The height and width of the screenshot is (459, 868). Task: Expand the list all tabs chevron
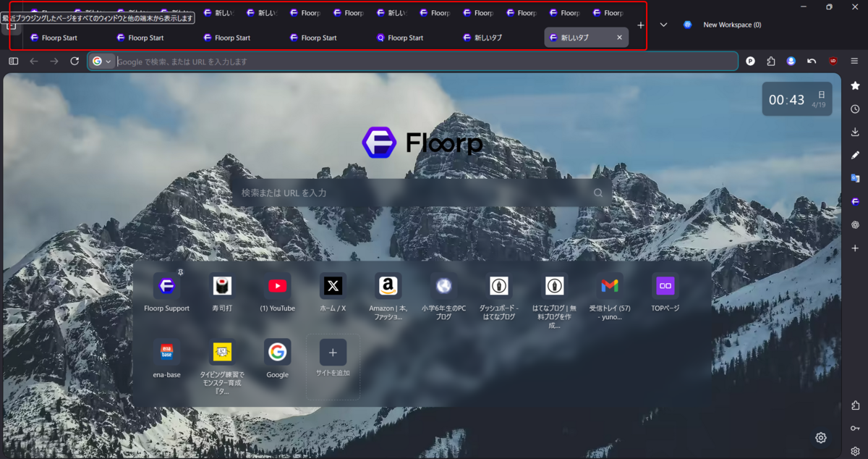(663, 25)
